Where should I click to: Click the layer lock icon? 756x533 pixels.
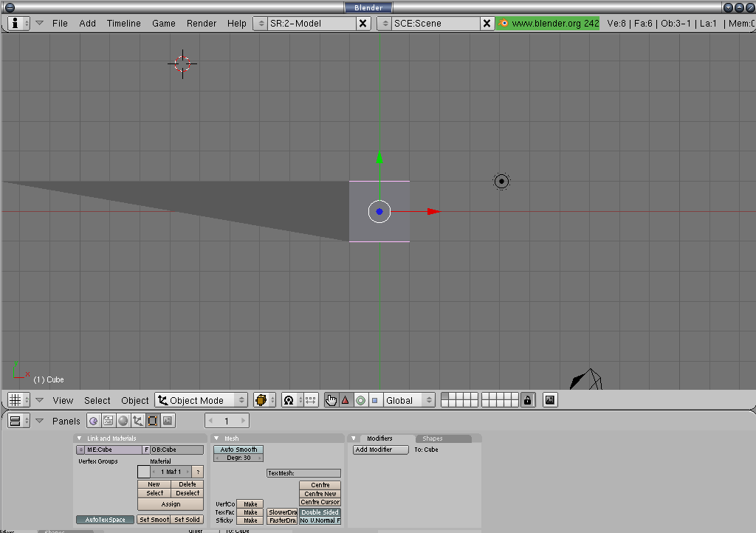point(527,400)
